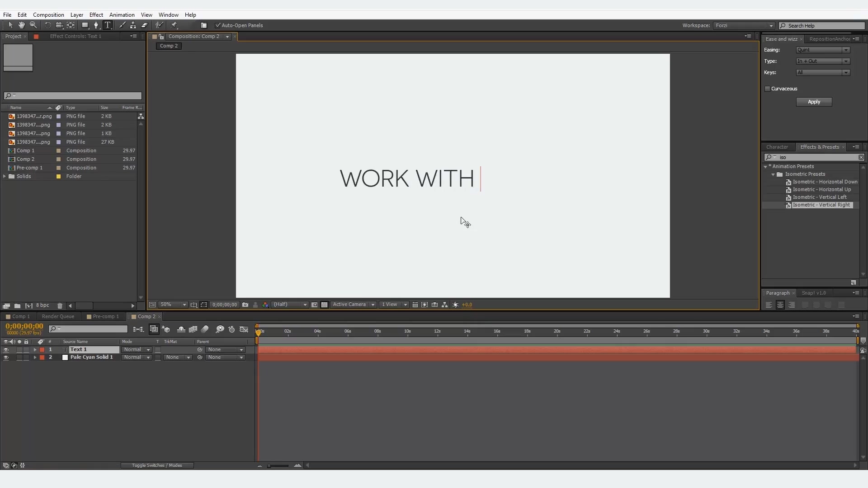
Task: Open the composition mini-flowchart in timeline
Action: 138,329
